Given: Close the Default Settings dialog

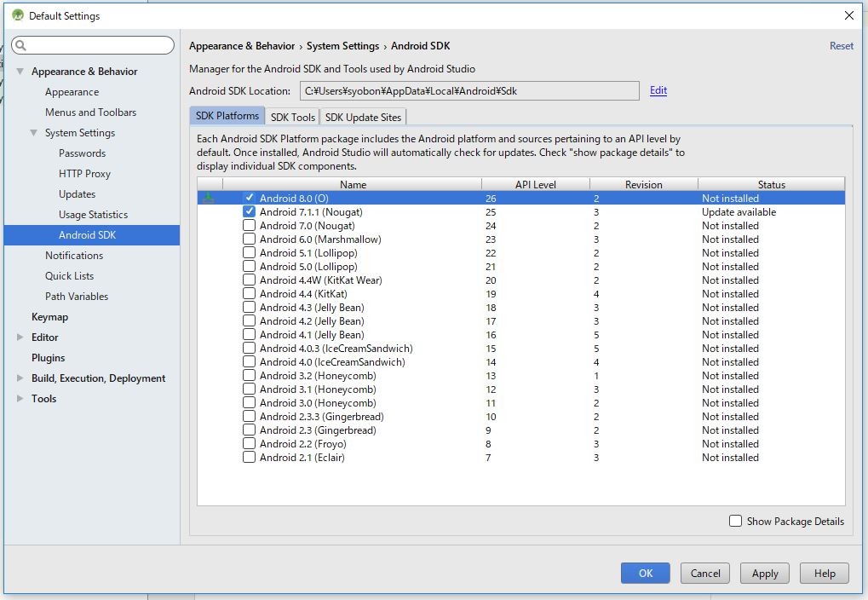Looking at the screenshot, I should tap(849, 15).
